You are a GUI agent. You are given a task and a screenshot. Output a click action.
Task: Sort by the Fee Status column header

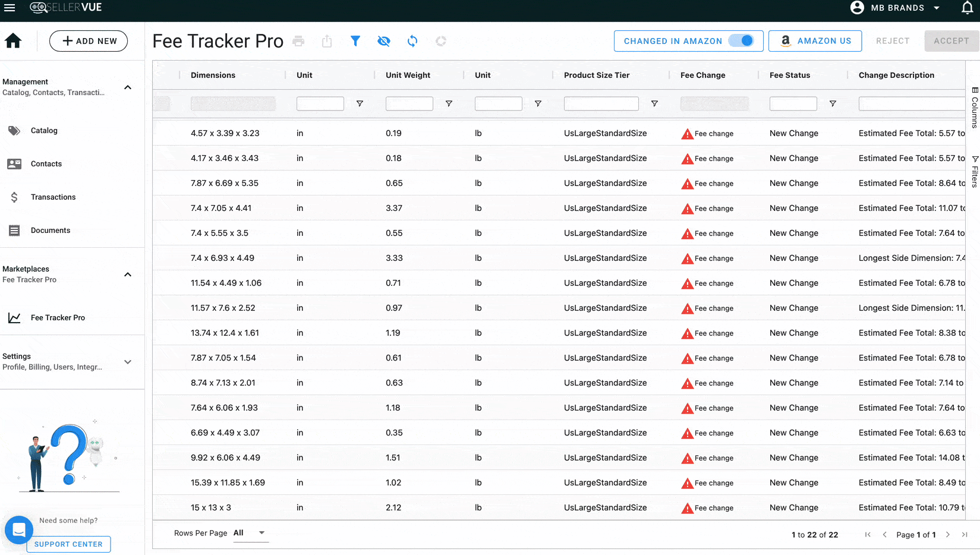coord(790,75)
